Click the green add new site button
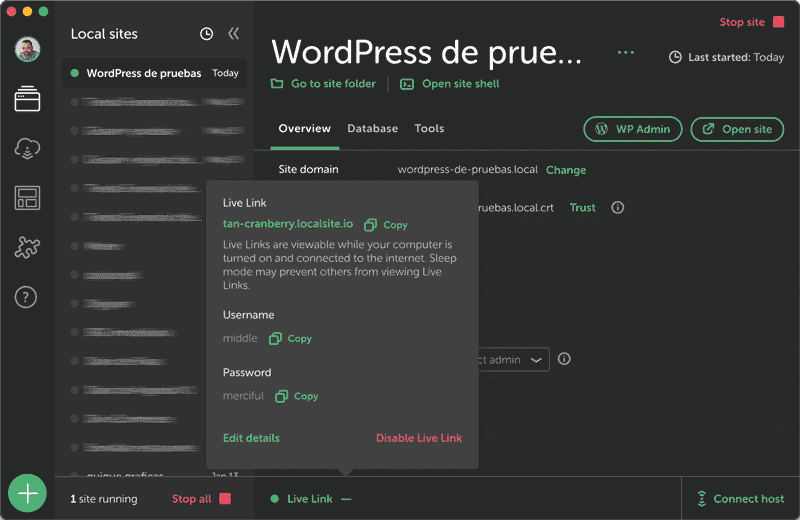800x520 pixels. coord(28,493)
